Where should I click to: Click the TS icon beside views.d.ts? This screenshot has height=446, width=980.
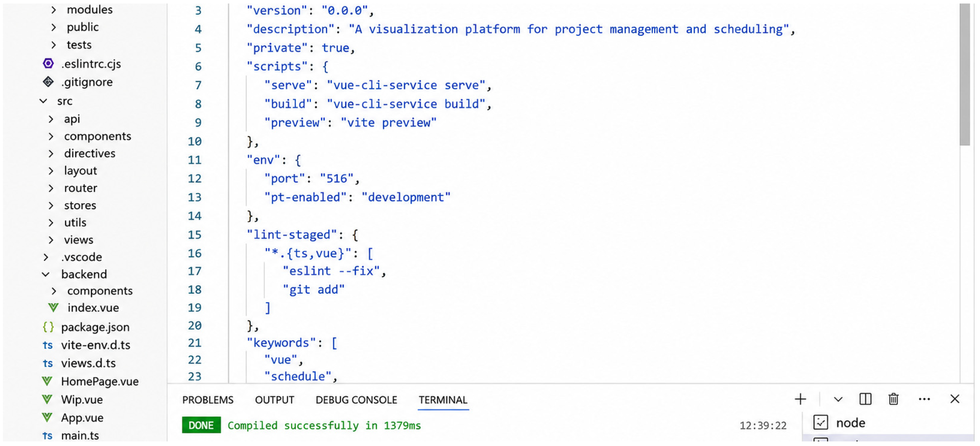[x=48, y=363]
